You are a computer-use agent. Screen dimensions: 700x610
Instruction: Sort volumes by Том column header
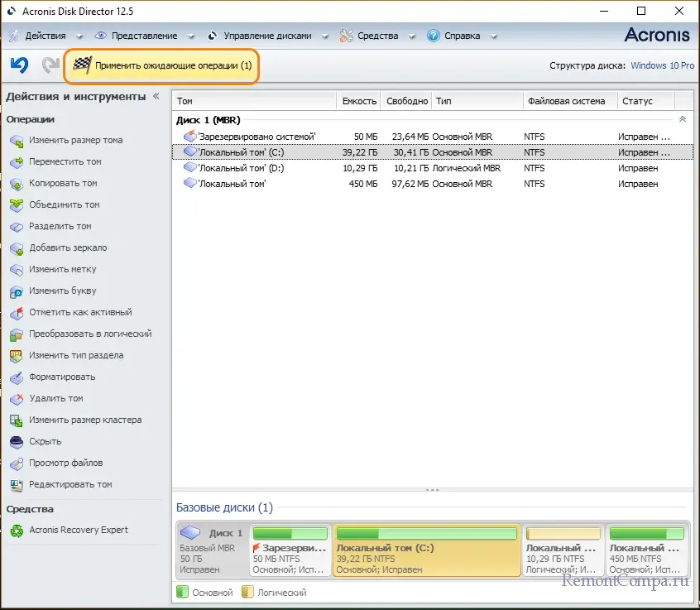[x=254, y=101]
